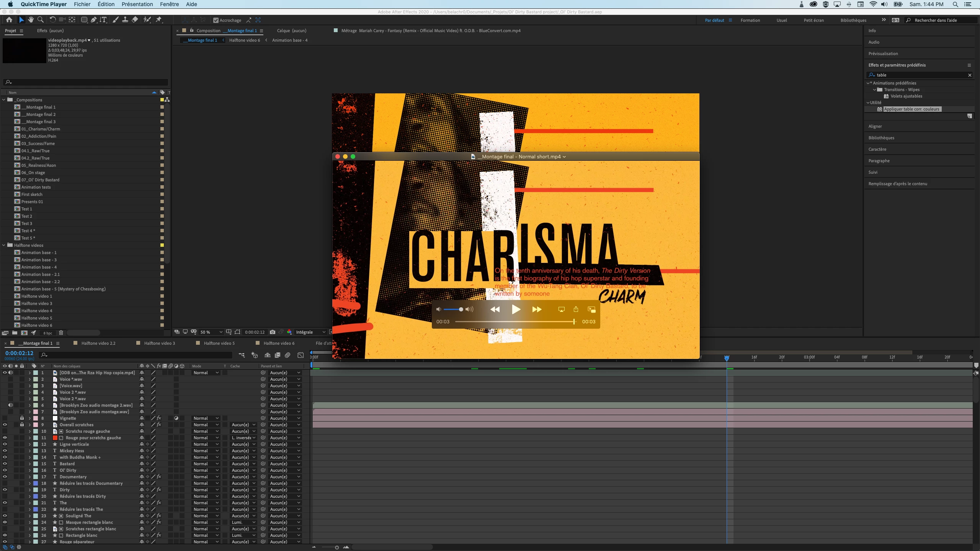This screenshot has height=551, width=980.
Task: Select the Pen tool
Action: point(93,20)
